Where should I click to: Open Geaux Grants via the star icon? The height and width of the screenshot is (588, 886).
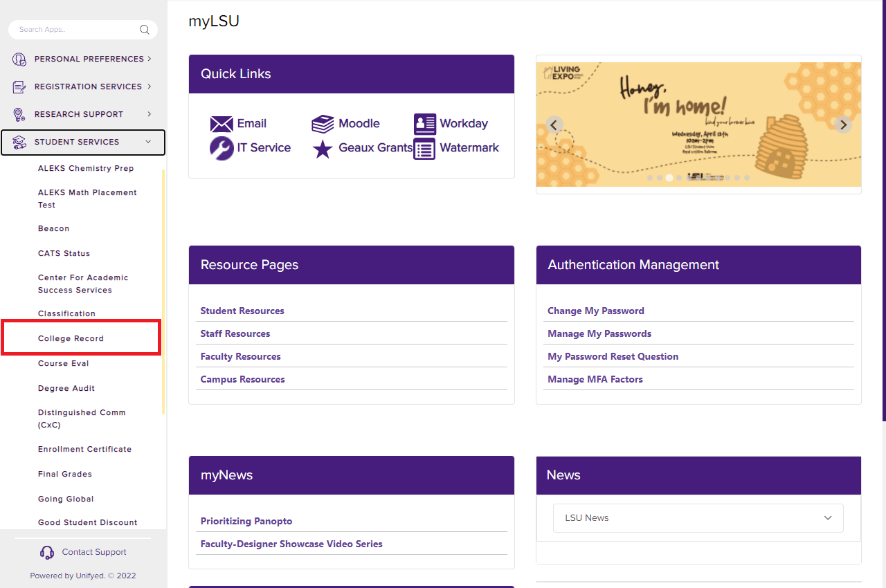click(322, 148)
